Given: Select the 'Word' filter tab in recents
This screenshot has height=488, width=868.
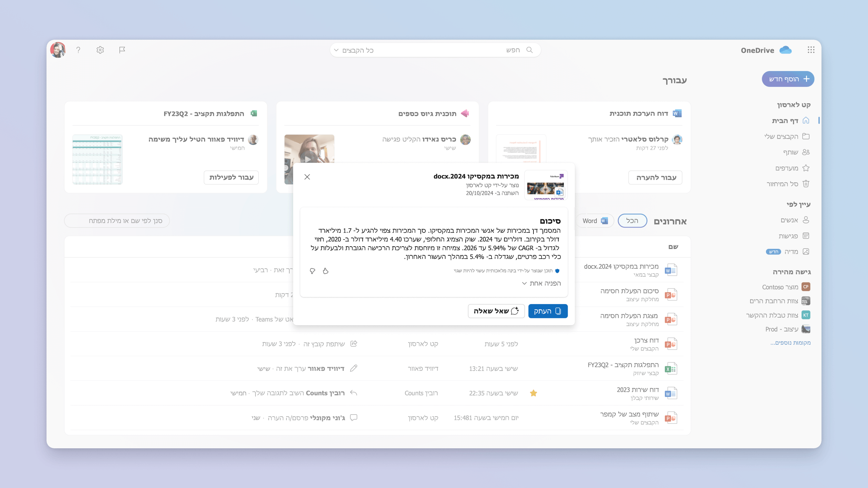Looking at the screenshot, I should 595,221.
